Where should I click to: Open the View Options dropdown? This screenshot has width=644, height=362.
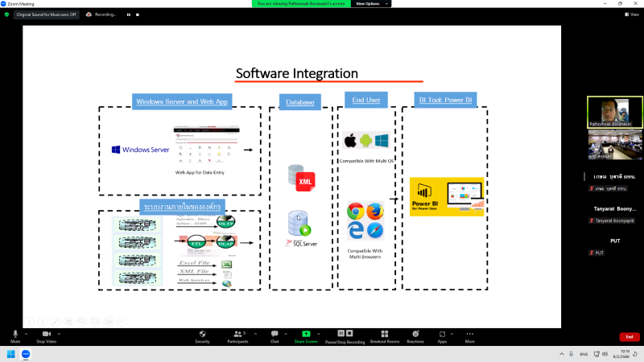click(x=371, y=3)
